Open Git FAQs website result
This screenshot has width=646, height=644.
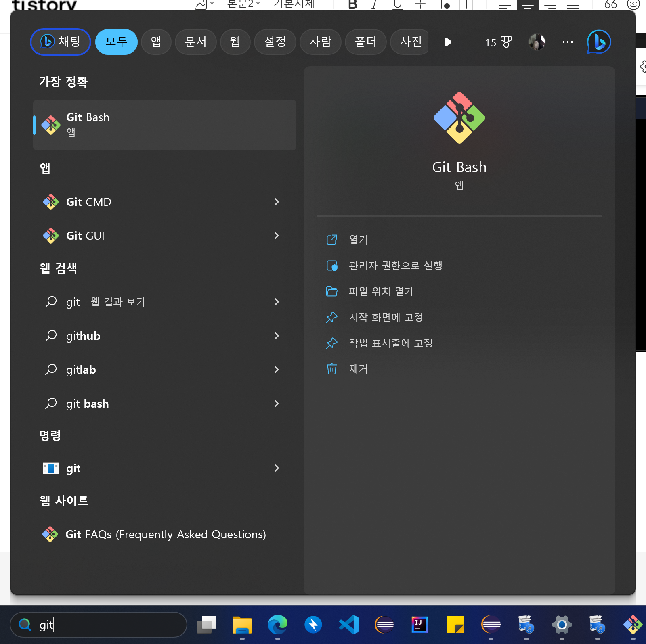coord(164,534)
